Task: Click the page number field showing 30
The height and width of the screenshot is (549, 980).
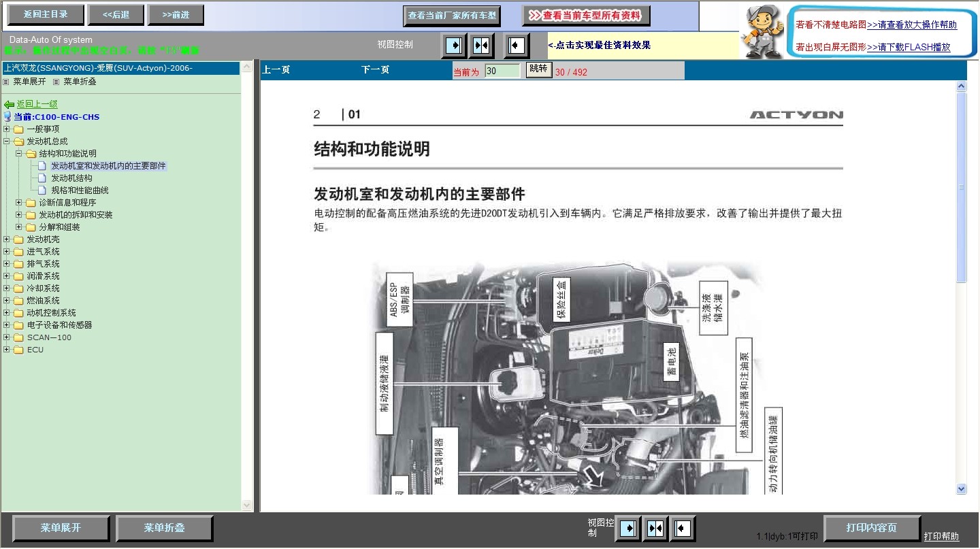Action: [502, 71]
